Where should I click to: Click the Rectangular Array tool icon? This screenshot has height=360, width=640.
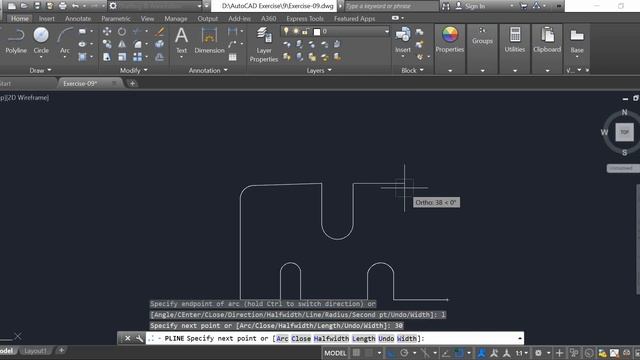(138, 57)
